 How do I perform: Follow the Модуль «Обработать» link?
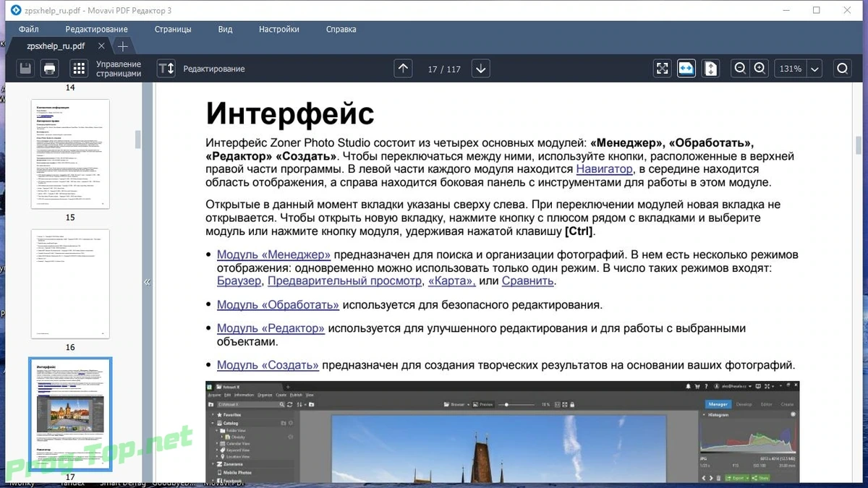(278, 304)
